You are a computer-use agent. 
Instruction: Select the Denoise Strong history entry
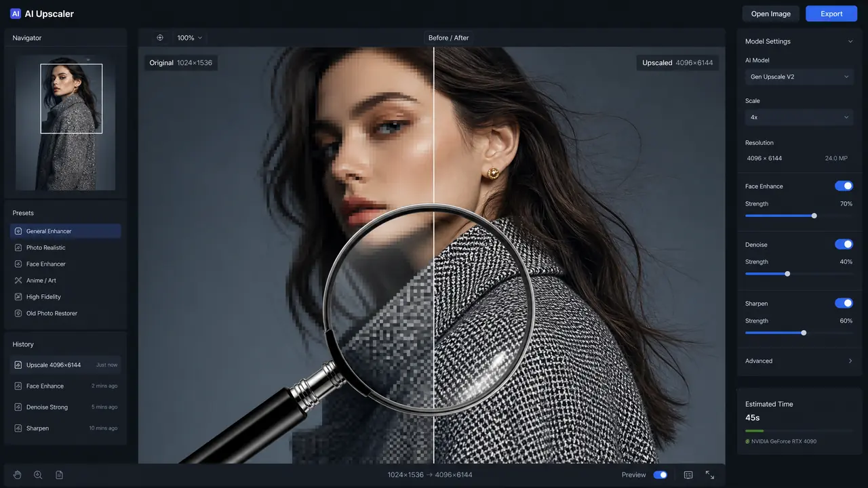tap(65, 407)
